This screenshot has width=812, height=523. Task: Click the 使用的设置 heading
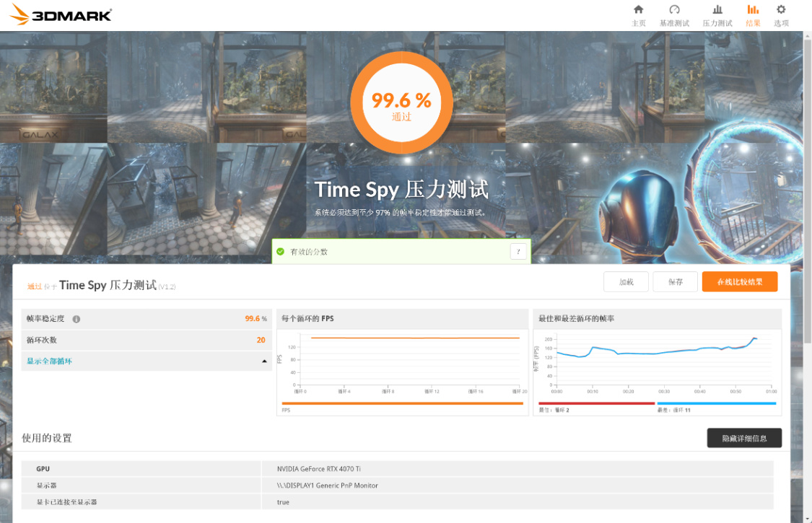coord(47,438)
